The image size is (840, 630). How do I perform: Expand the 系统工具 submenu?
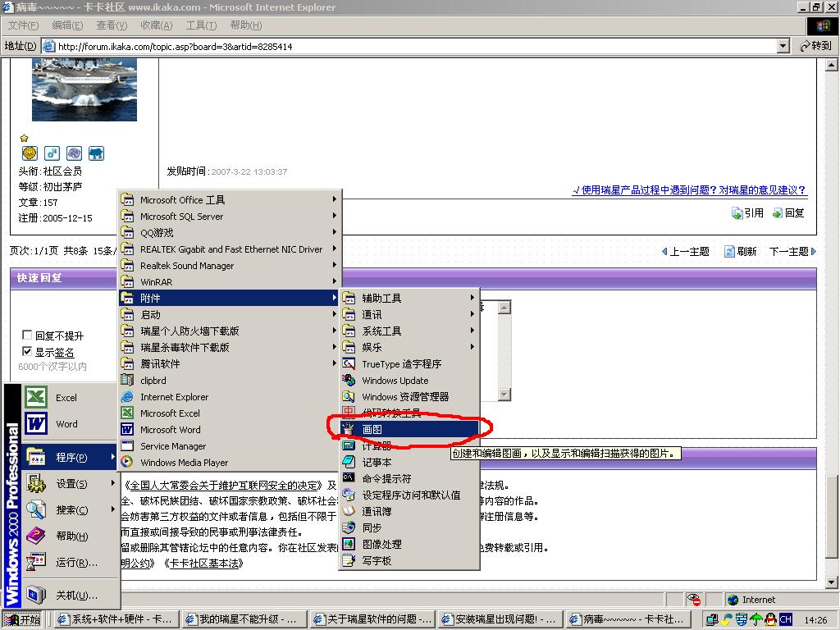409,331
